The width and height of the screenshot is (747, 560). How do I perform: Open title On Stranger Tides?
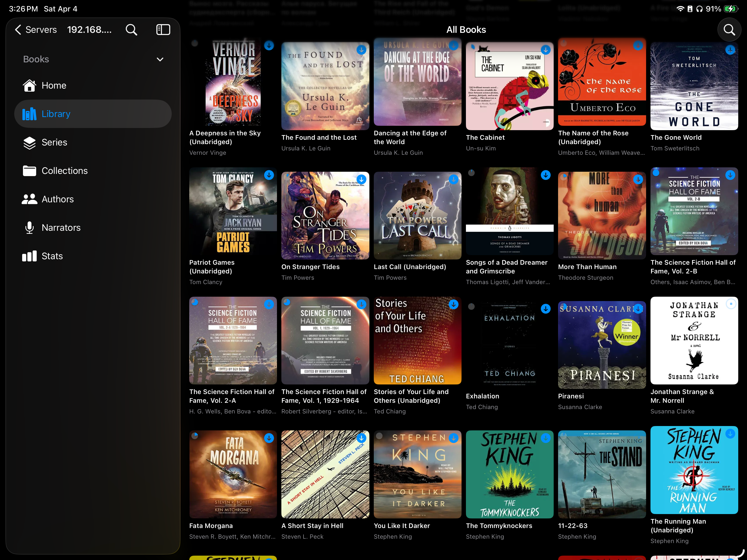click(310, 267)
